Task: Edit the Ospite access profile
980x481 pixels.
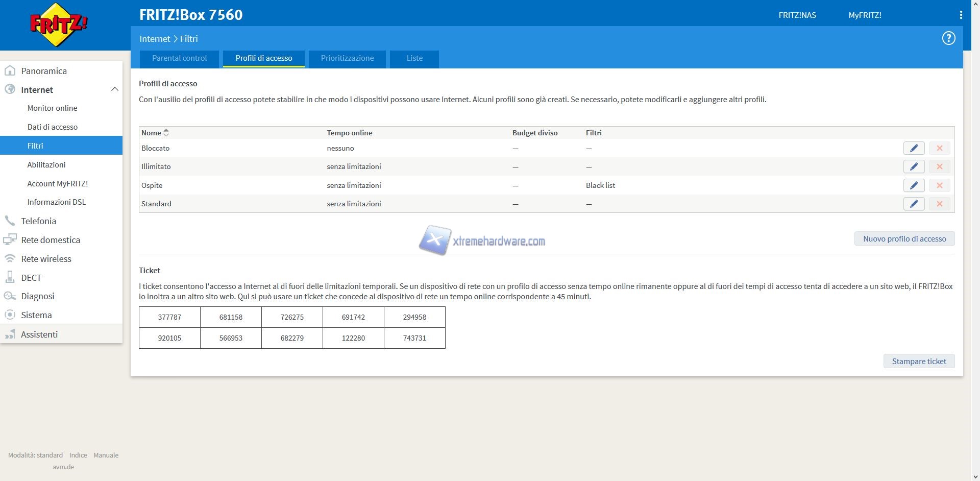Action: [x=914, y=185]
